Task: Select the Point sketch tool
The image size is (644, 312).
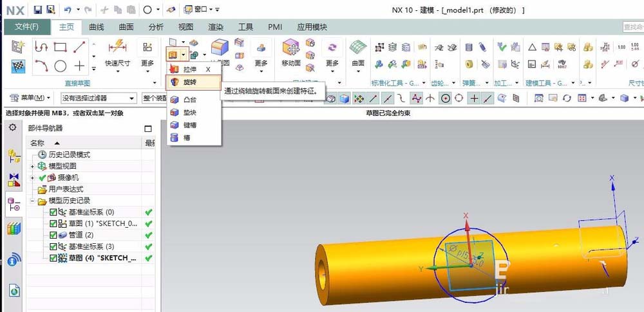Action: pyautogui.click(x=79, y=66)
